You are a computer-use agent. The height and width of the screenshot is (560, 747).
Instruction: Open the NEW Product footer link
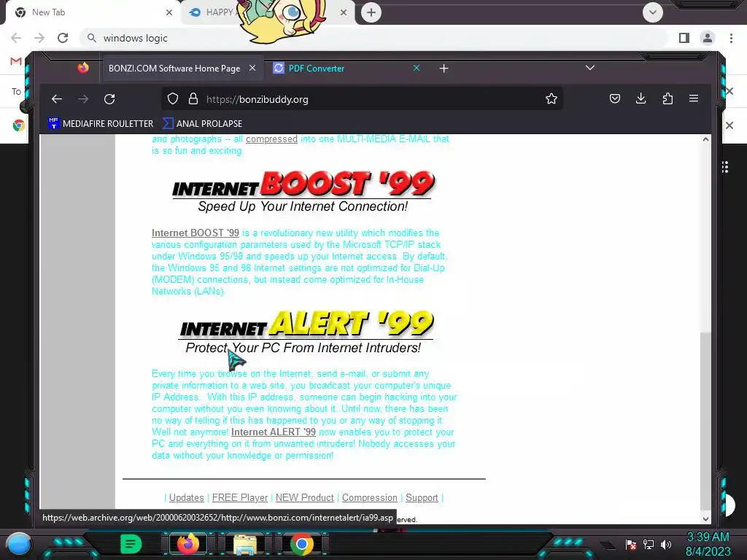(304, 497)
